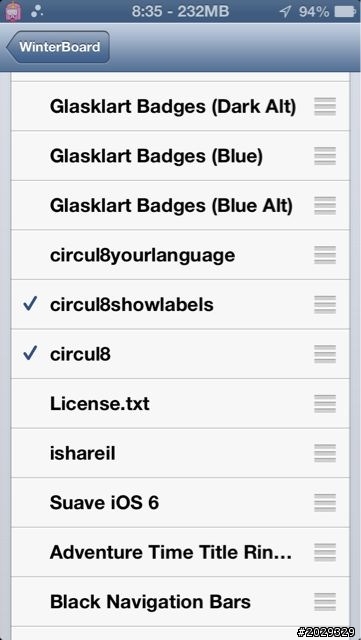Tap reorder handle beside circul8yourlanguage

click(x=325, y=255)
